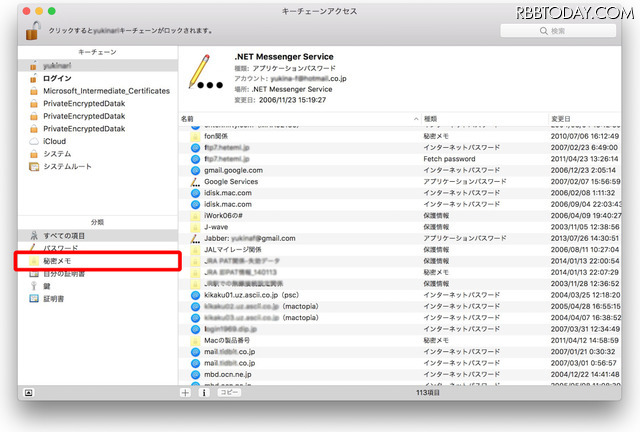Open info with the i button

(204, 392)
